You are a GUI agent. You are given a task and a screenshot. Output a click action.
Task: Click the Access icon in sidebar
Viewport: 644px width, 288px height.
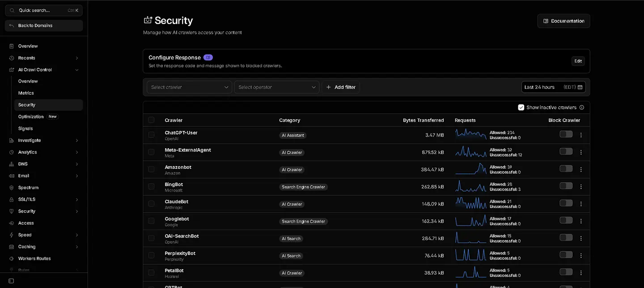pos(12,223)
